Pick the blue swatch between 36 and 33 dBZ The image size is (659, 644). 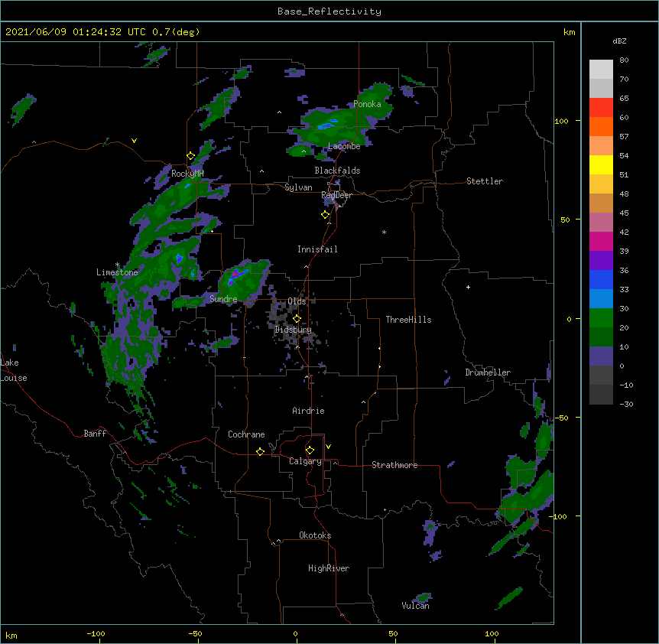(x=601, y=279)
